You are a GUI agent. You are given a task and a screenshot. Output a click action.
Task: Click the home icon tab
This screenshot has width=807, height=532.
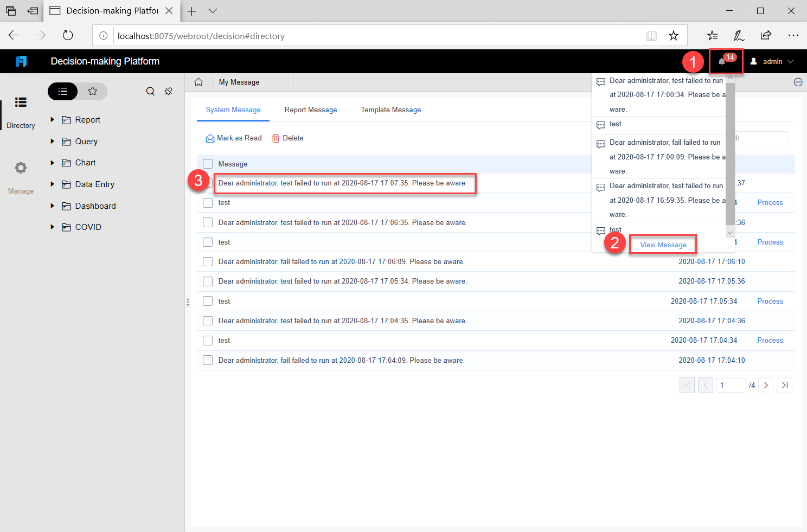tap(198, 81)
